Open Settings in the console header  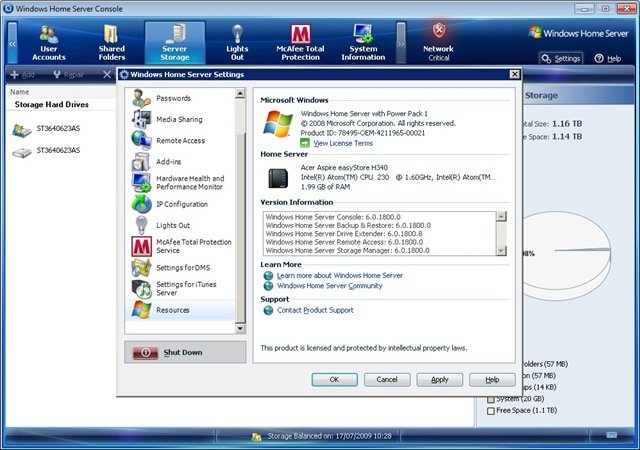click(x=561, y=58)
